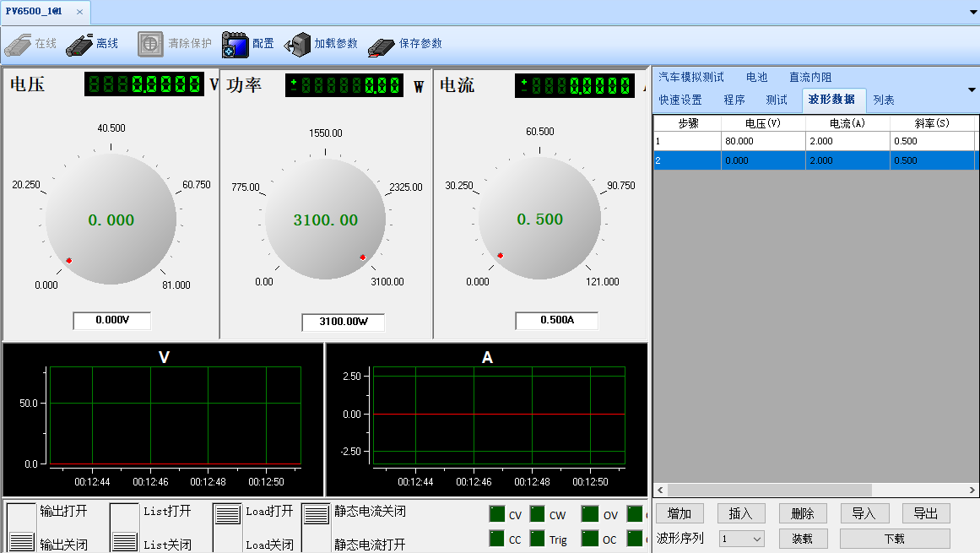The width and height of the screenshot is (980, 553).
Task: Open the document tab list arrow at top right
Action: point(972,13)
